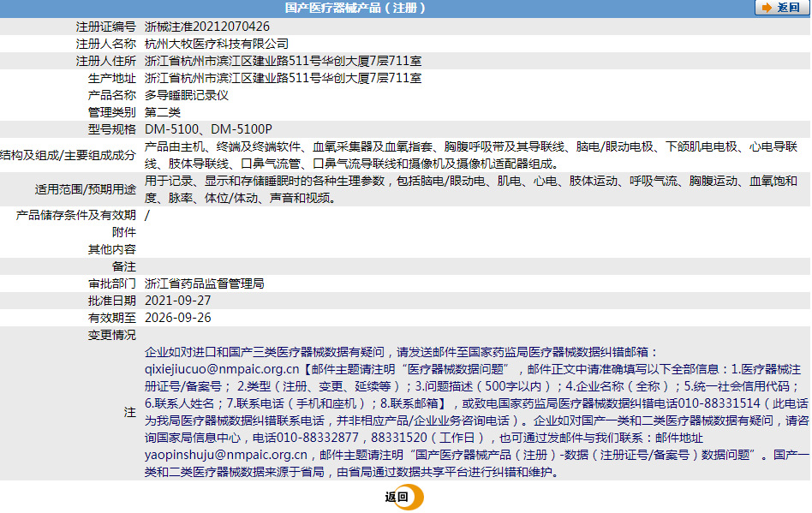This screenshot has height=513, width=812.
Task: Click the 产品名称 label
Action: point(112,95)
